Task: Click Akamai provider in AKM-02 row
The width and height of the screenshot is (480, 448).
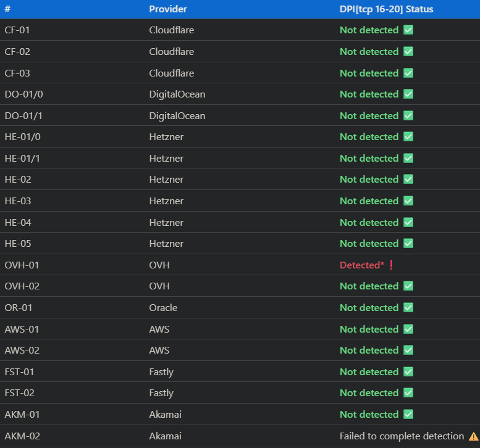Action: 166,436
